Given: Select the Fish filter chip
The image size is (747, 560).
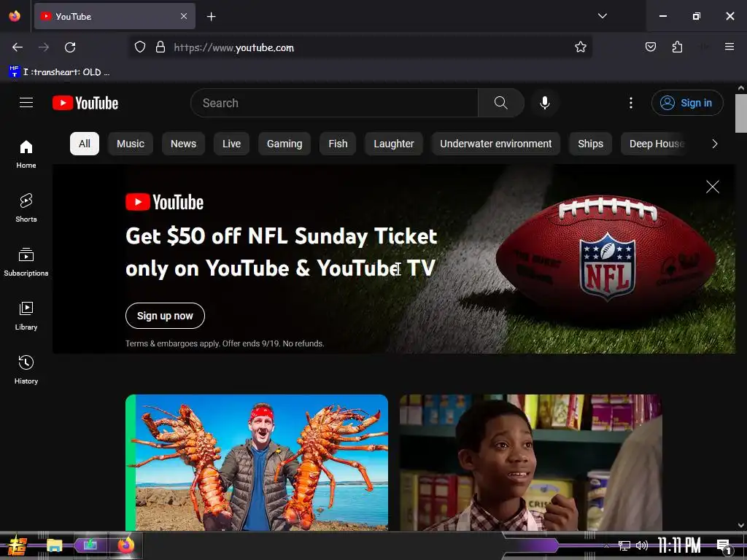Looking at the screenshot, I should tap(338, 144).
